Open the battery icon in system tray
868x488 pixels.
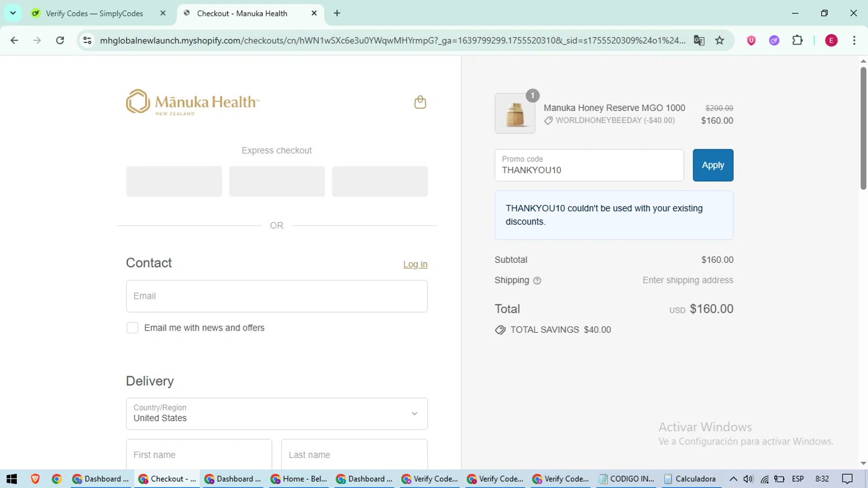click(779, 479)
